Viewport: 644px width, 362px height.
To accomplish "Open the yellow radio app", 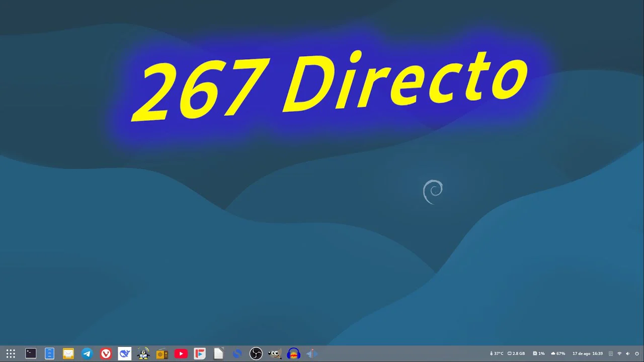I will click(162, 354).
